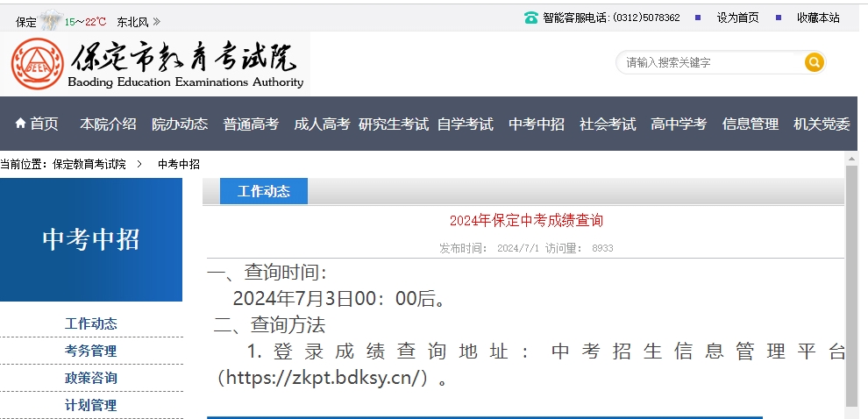Click the 东北风 wind direction text

click(x=133, y=22)
